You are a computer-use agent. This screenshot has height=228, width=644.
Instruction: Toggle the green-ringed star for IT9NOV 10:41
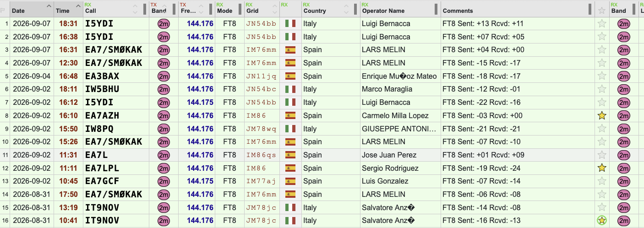[x=602, y=221]
